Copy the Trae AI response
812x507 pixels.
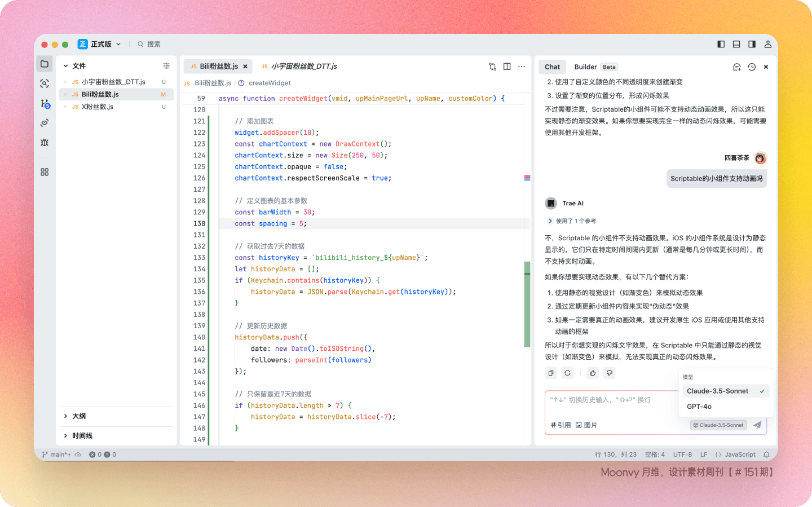click(551, 373)
